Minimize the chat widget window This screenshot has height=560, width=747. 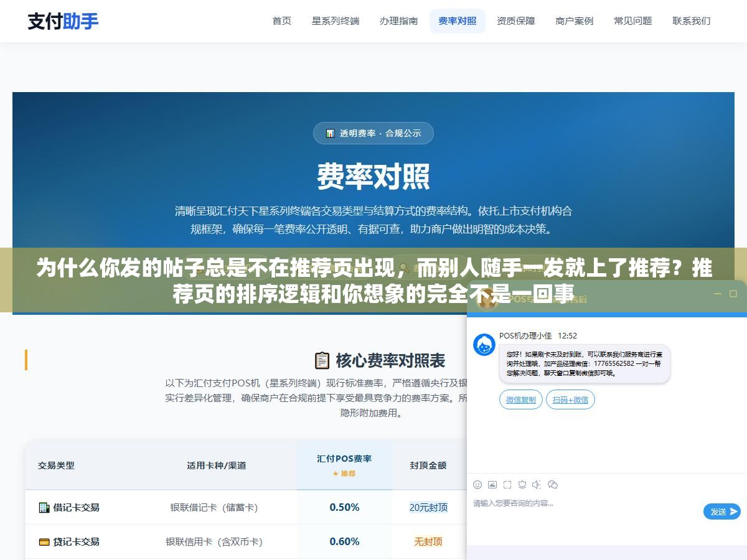click(717, 294)
